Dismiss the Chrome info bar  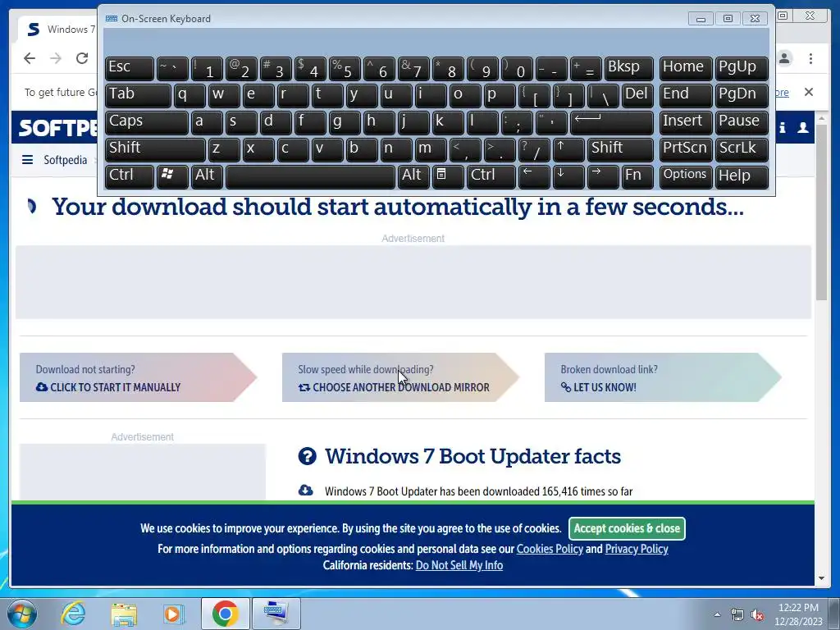(809, 92)
